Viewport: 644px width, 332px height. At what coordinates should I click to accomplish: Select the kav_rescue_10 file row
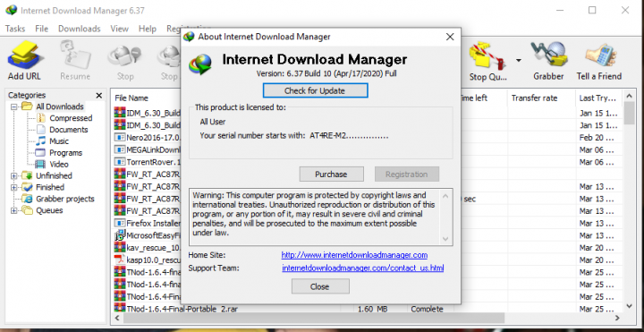tap(147, 248)
